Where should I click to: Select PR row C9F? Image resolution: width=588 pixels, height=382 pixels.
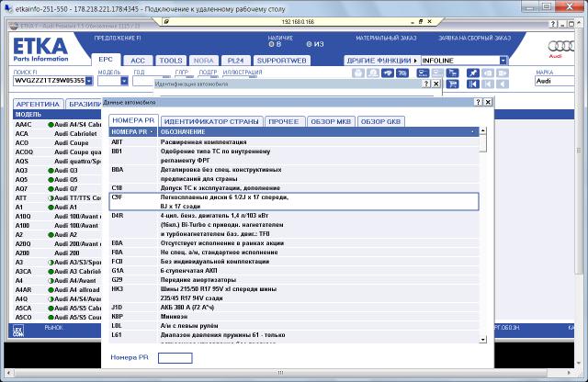(x=294, y=202)
